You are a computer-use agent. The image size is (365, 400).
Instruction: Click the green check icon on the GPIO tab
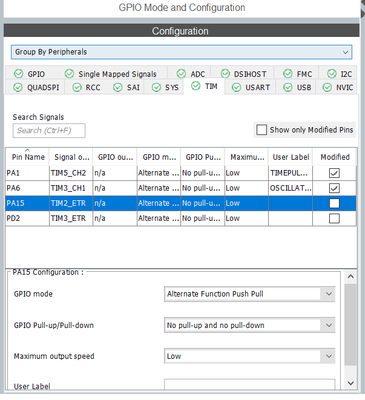[x=19, y=74]
